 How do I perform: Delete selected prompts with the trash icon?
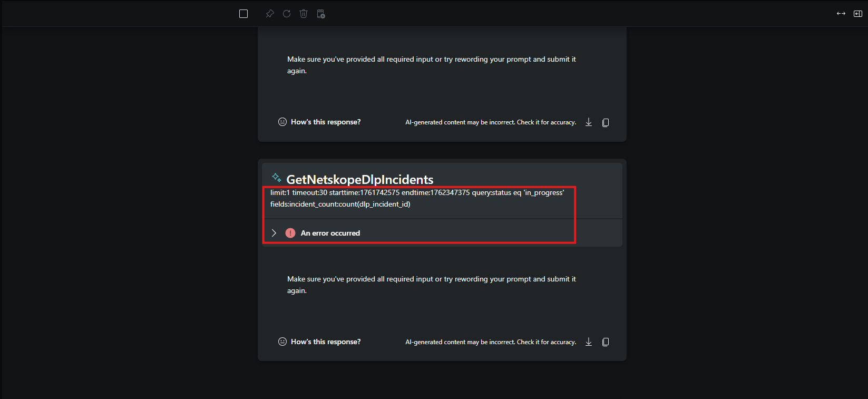(304, 14)
